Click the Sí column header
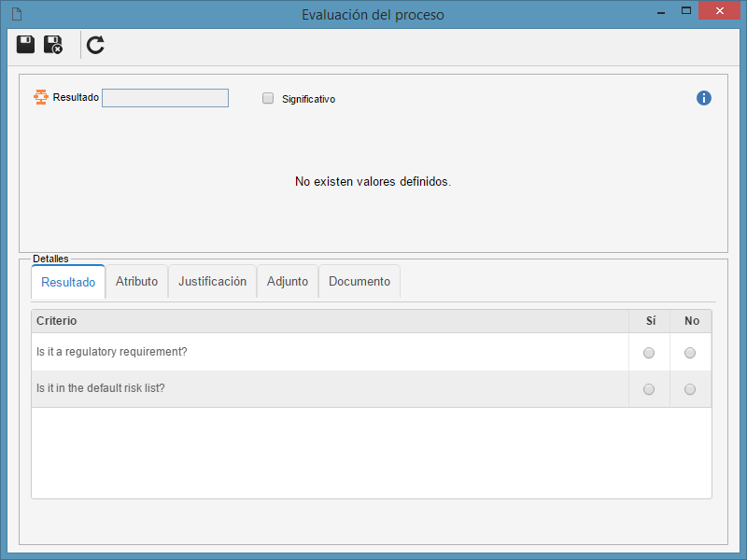The height and width of the screenshot is (560, 747). pos(650,321)
